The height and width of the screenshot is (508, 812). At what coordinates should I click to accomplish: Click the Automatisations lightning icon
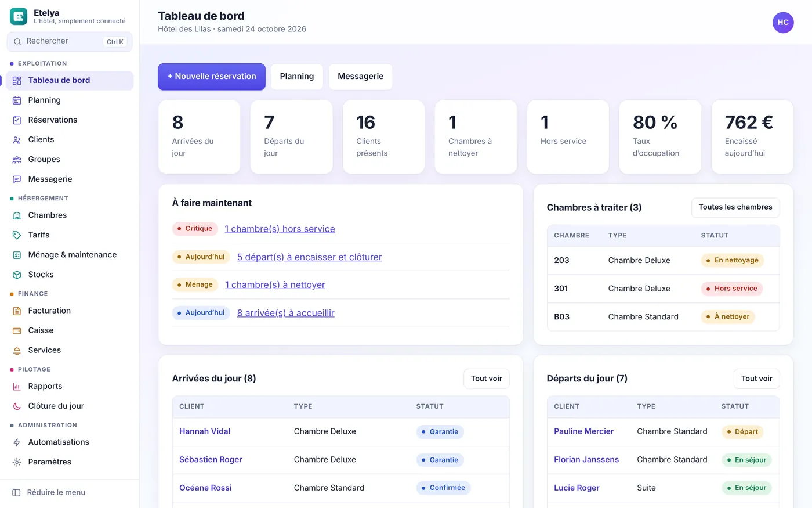(x=17, y=442)
